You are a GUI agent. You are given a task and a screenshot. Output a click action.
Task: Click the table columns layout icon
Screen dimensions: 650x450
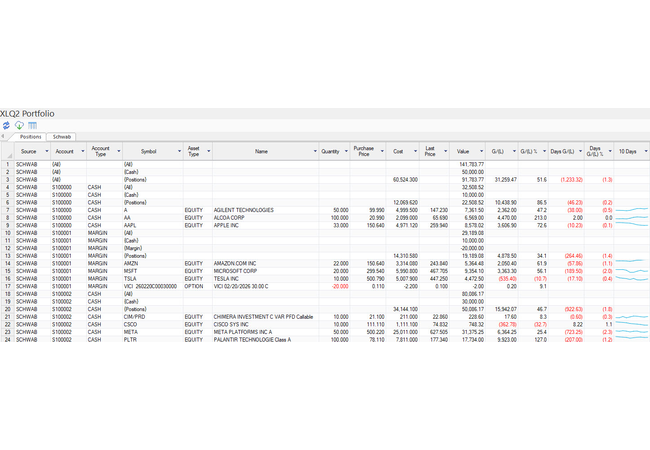click(x=32, y=125)
